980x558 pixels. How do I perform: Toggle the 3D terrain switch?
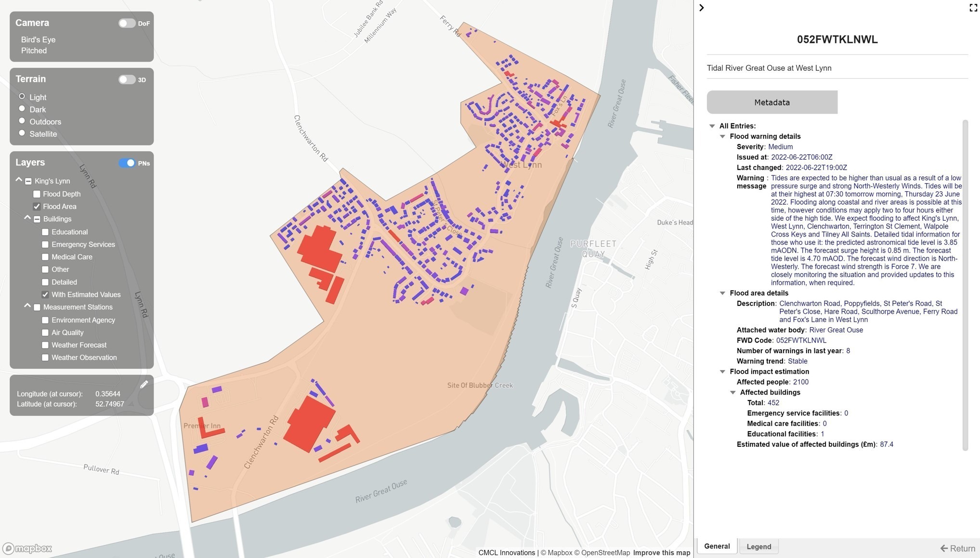pyautogui.click(x=127, y=80)
